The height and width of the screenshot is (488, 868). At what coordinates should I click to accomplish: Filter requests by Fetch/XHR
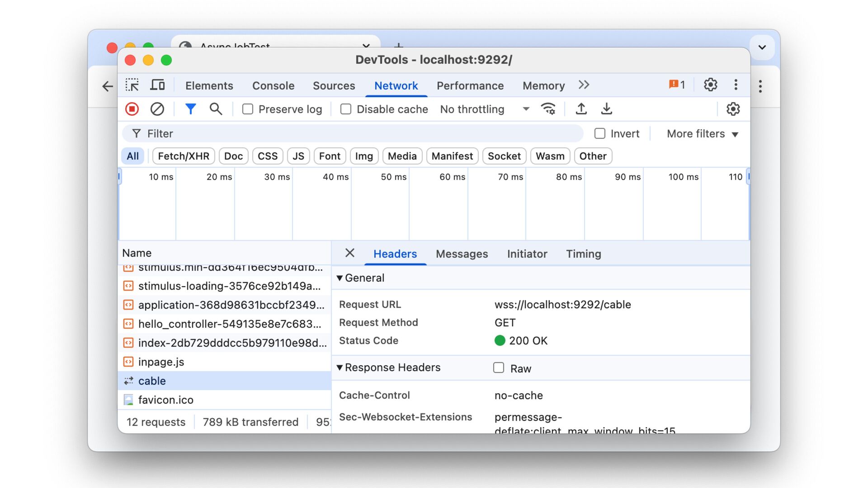[x=183, y=156]
